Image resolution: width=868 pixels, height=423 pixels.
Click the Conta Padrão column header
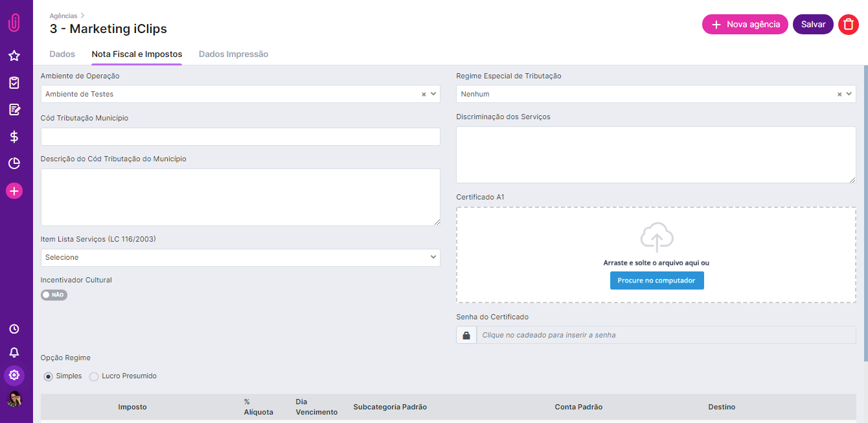click(578, 407)
